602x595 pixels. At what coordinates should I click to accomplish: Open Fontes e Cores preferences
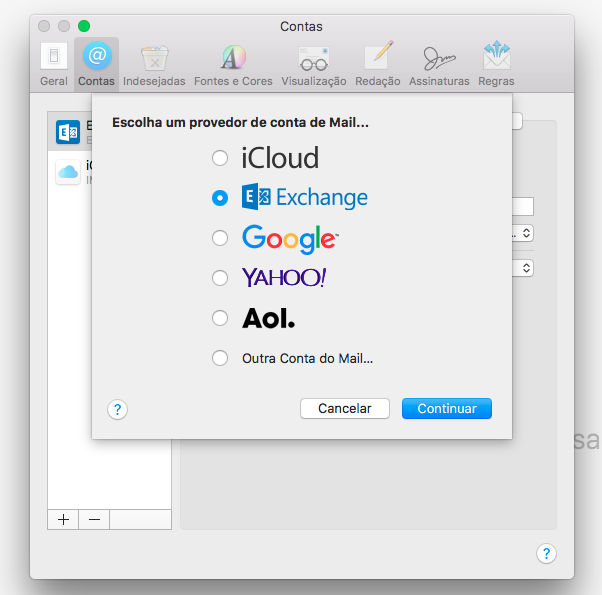point(233,63)
